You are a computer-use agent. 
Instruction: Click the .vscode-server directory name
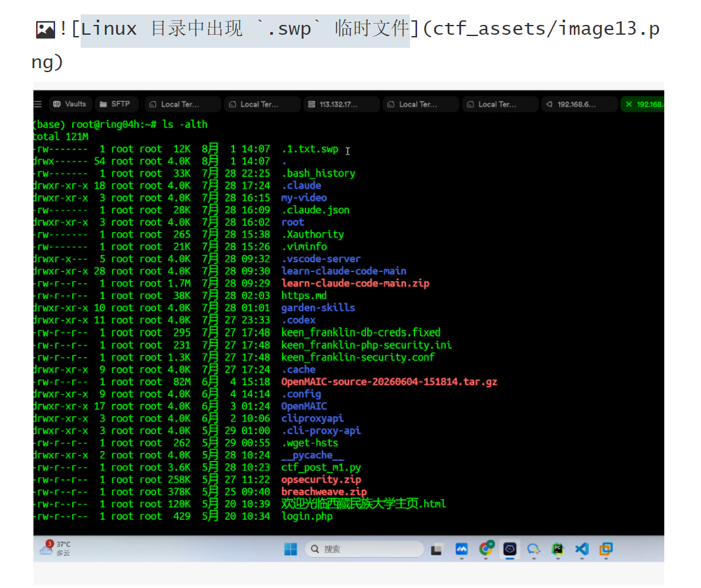[321, 259]
